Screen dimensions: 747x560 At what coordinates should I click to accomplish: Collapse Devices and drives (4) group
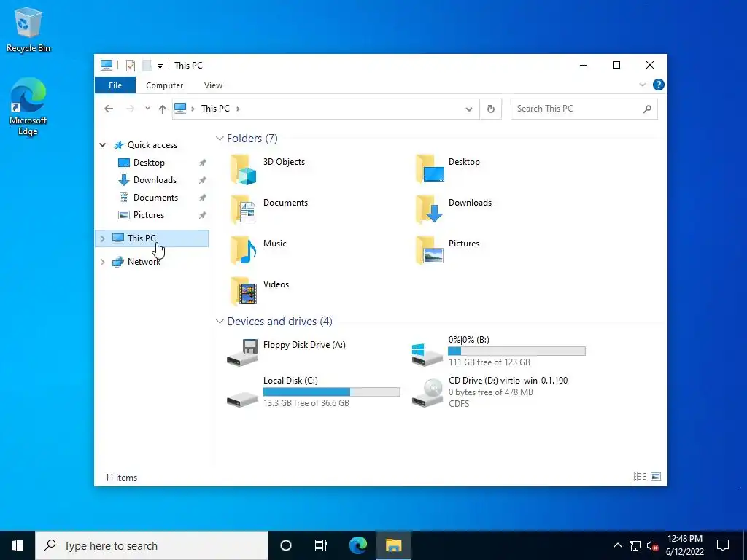(220, 322)
